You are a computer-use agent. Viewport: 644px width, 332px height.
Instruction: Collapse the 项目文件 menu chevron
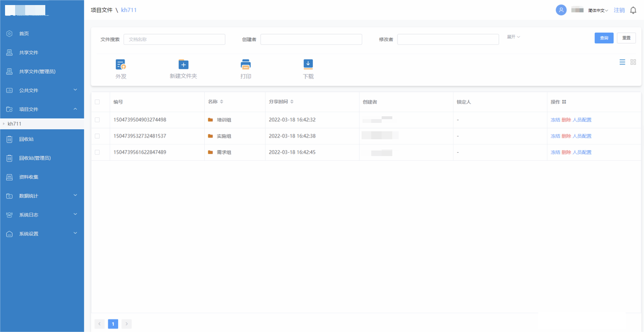coord(75,109)
